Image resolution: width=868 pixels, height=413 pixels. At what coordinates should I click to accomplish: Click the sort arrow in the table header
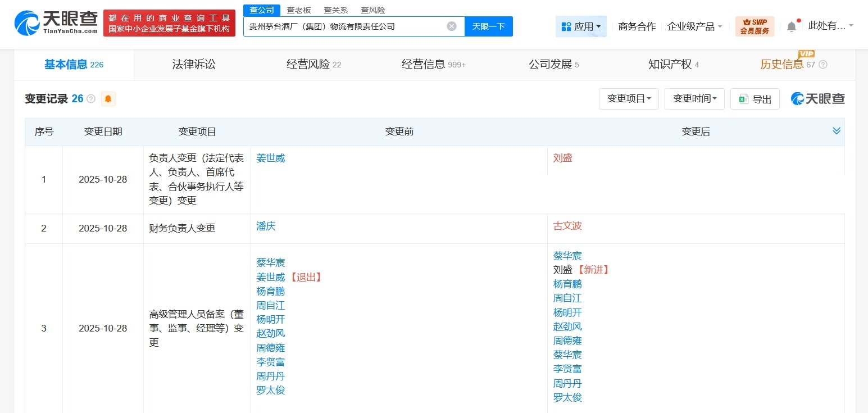(x=837, y=131)
